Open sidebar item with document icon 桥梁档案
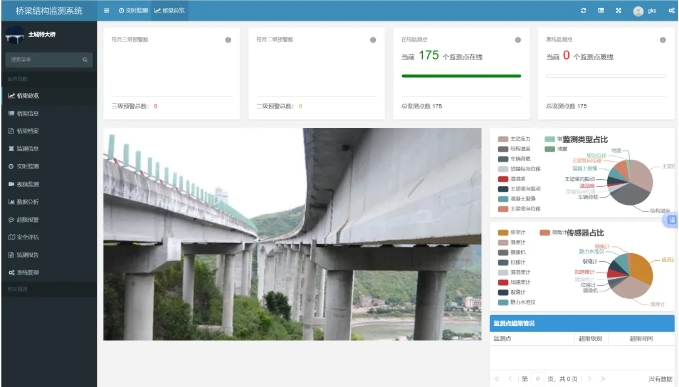The height and width of the screenshot is (387, 679). [49, 131]
